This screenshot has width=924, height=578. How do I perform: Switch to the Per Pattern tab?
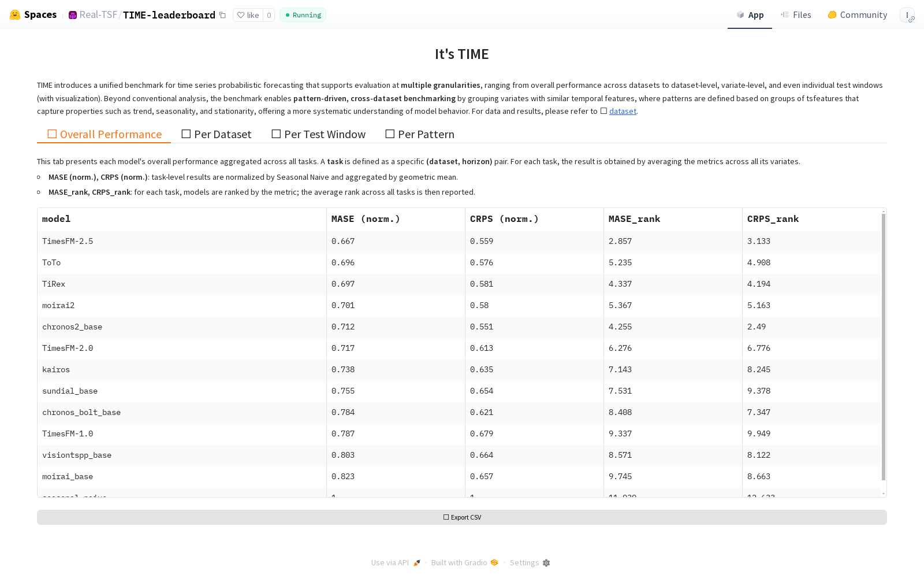tap(420, 134)
